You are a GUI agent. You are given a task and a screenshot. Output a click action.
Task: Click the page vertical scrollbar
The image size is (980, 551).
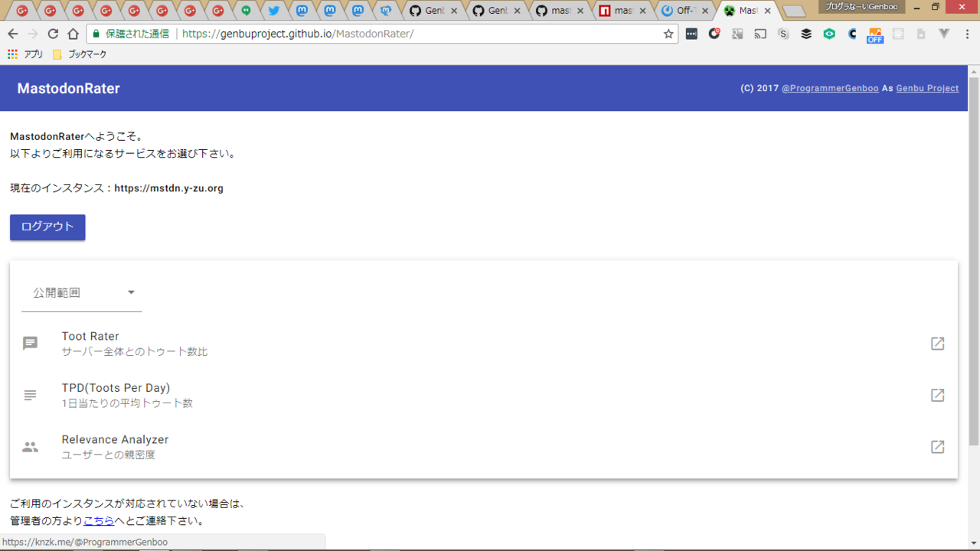point(973,260)
